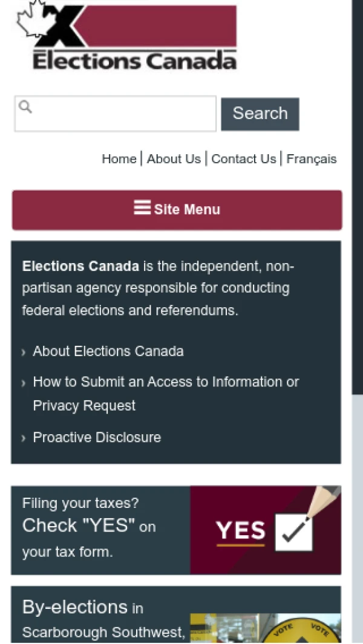Expand the Site Menu
This screenshot has height=644, width=363.
[177, 210]
